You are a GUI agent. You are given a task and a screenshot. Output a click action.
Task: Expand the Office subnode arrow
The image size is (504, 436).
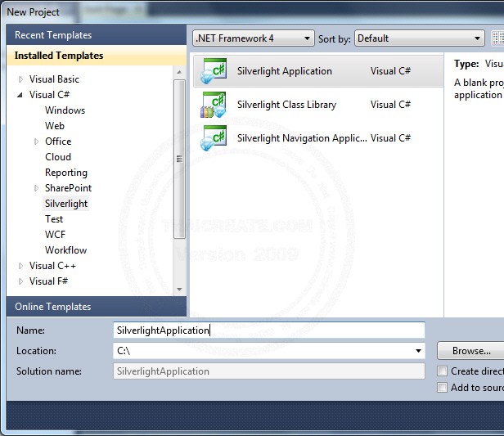tap(36, 142)
